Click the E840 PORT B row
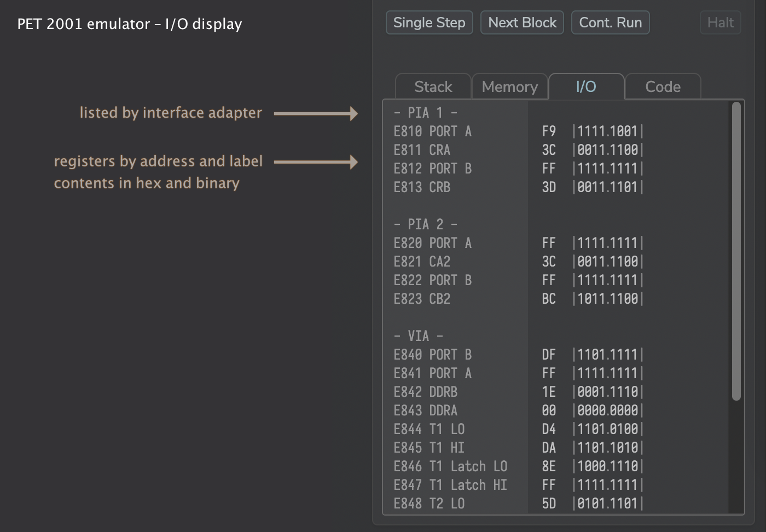Image resolution: width=766 pixels, height=532 pixels. tap(556, 355)
